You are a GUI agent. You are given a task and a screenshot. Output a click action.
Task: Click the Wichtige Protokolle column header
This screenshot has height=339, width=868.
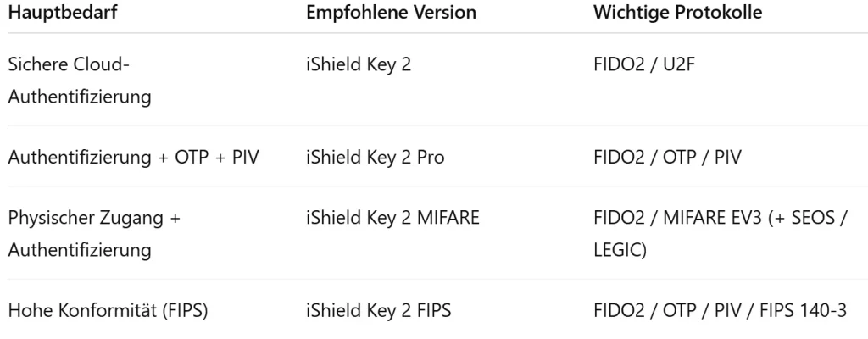tap(677, 13)
